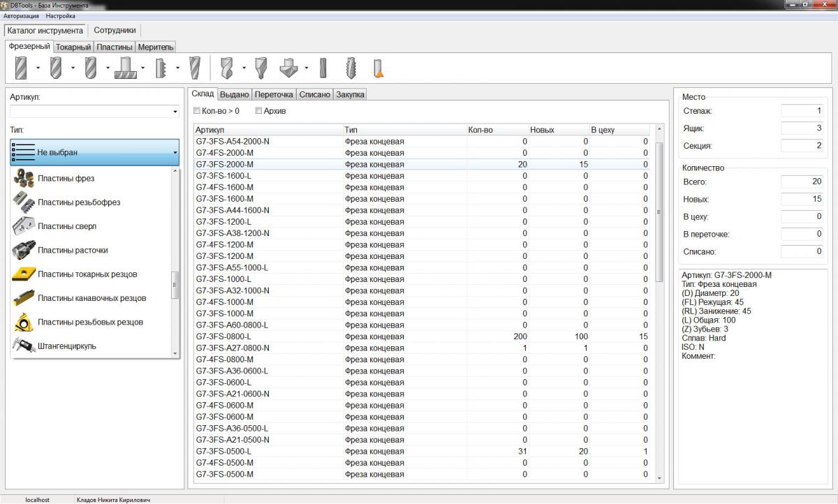Open the Выдано tab

(x=234, y=94)
